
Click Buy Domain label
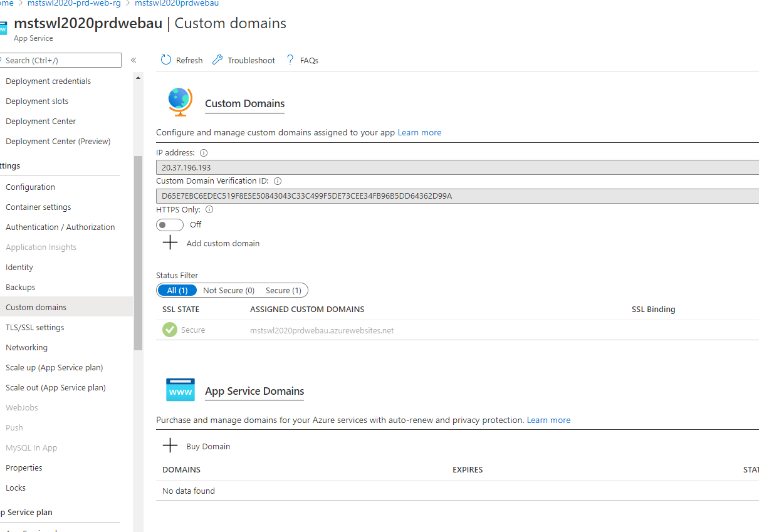point(208,447)
